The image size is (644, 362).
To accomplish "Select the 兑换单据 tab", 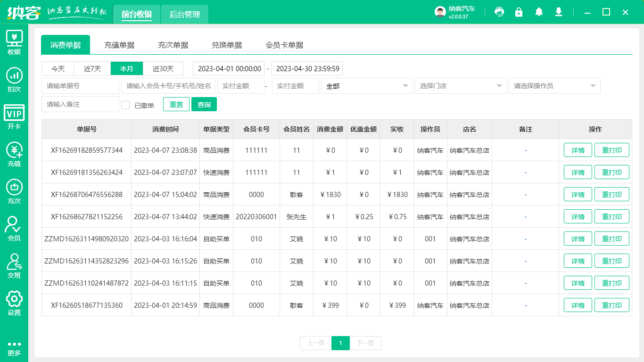I will 227,45.
